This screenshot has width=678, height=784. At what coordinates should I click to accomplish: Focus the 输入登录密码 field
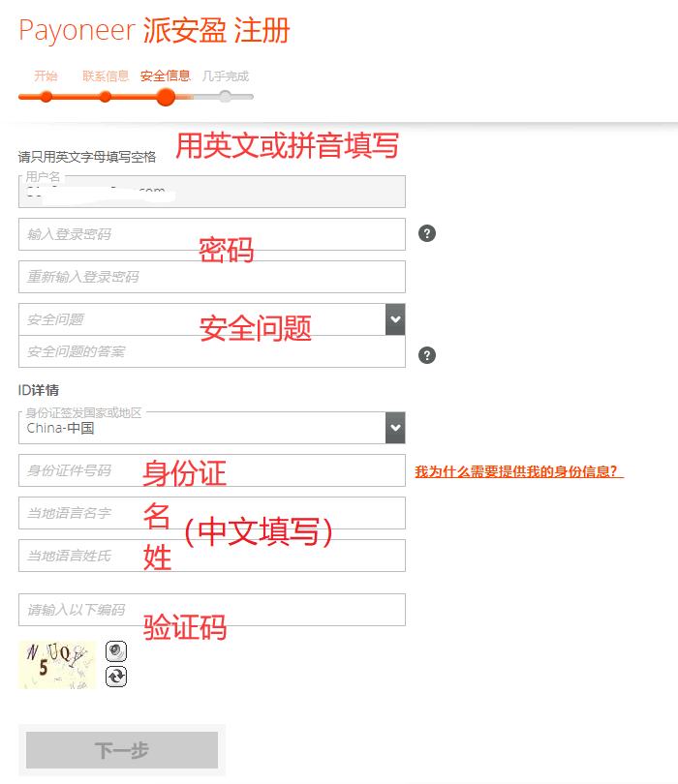pos(212,234)
